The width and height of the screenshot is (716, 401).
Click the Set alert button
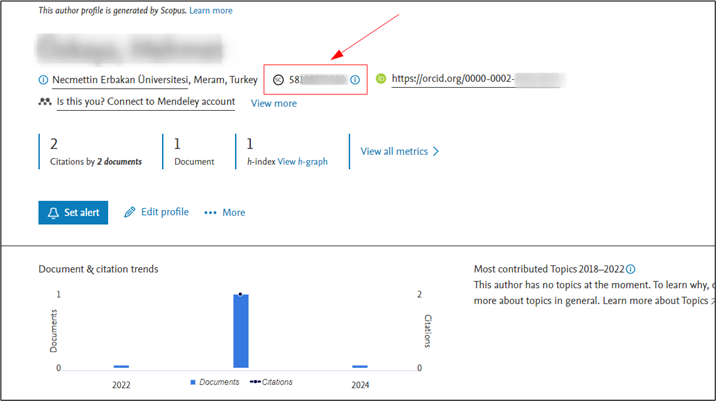pyautogui.click(x=73, y=213)
